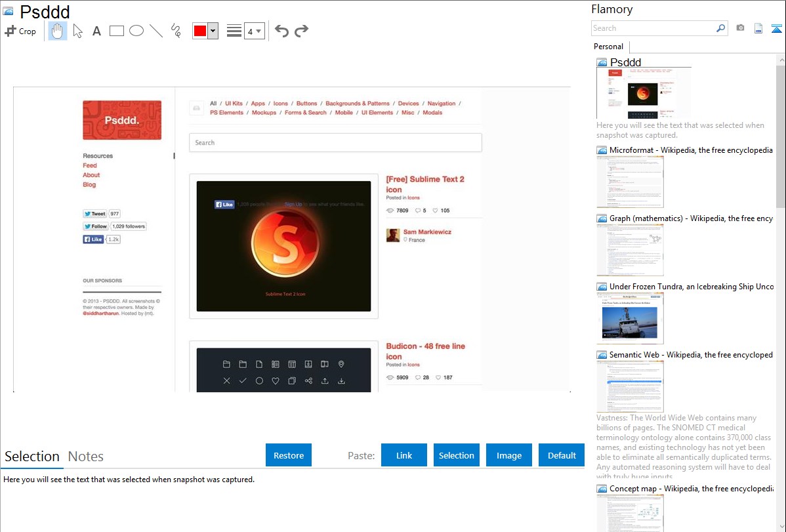The height and width of the screenshot is (532, 786).
Task: Select the ellipse shape tool
Action: (136, 31)
